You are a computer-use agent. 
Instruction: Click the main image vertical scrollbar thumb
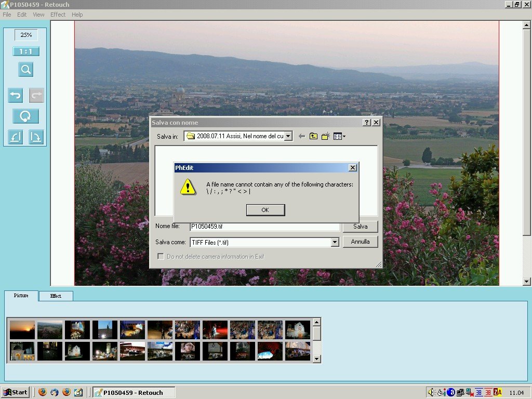(527, 132)
